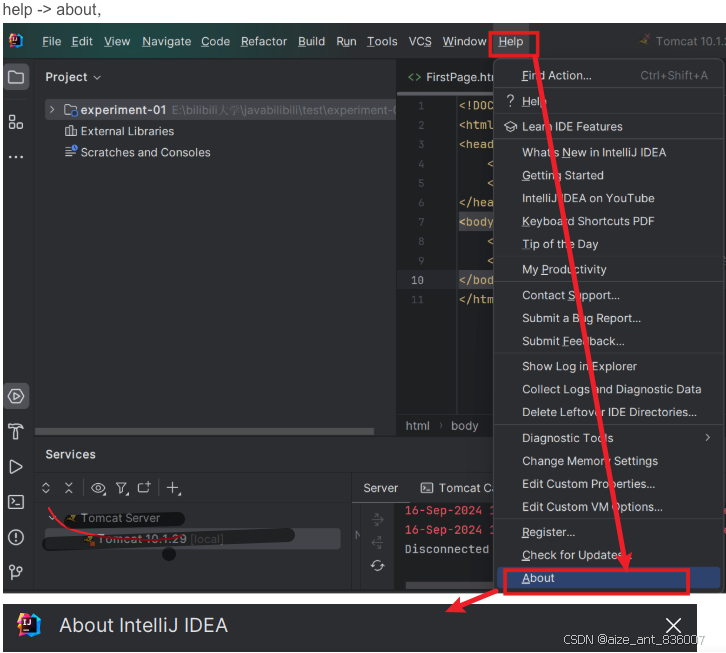Screen dimensions: 726x653
Task: Open the Project view dropdown chevron
Action: [x=97, y=77]
